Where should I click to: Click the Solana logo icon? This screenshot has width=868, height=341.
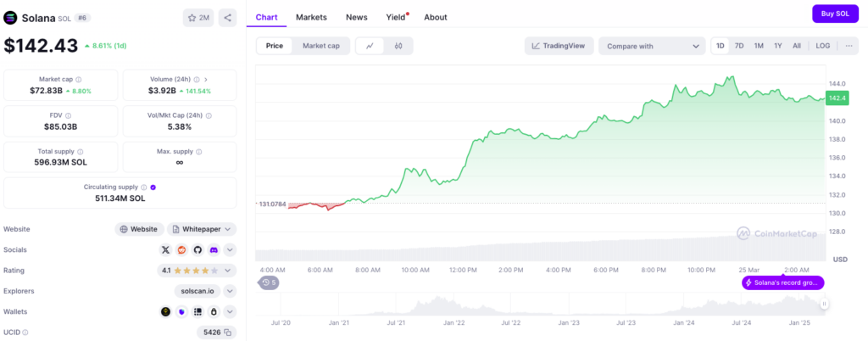(x=10, y=18)
